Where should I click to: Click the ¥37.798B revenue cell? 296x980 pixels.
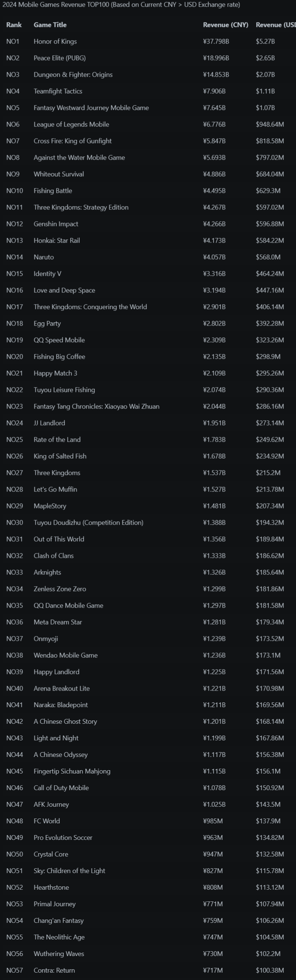click(x=216, y=41)
